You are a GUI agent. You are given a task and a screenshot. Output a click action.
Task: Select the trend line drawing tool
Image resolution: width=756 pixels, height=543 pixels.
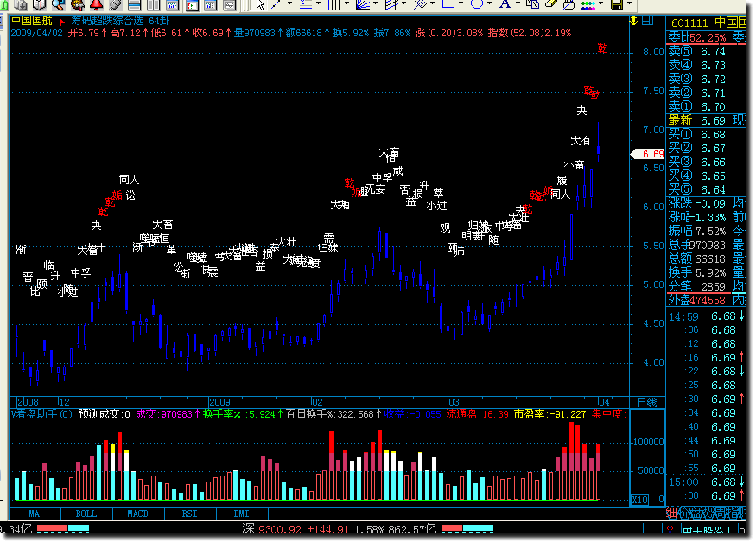pos(276,5)
